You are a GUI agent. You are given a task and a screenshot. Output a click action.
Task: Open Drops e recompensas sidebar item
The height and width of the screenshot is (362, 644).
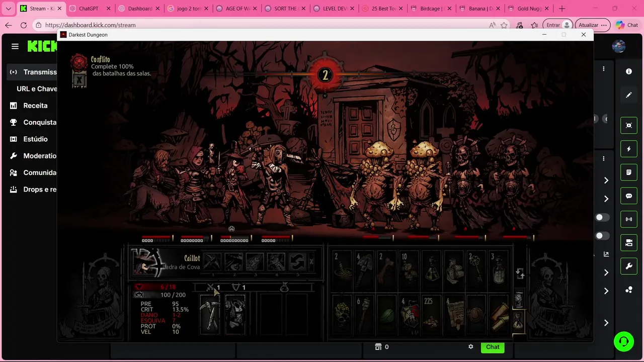point(33,190)
